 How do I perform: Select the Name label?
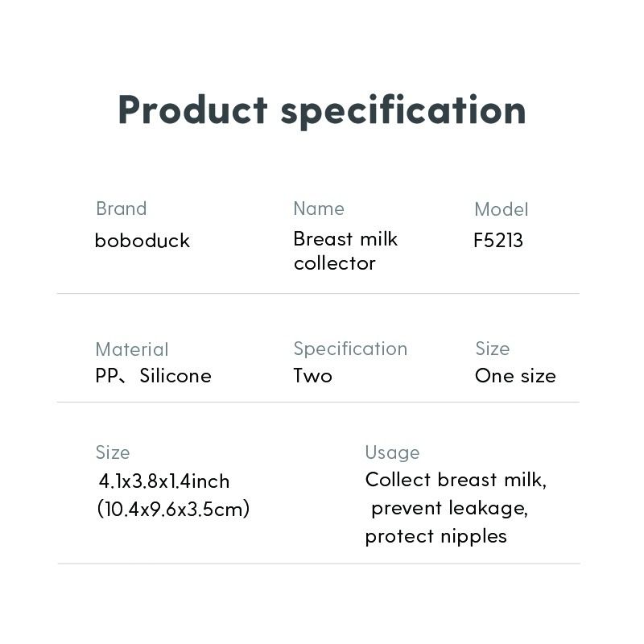pos(319,208)
